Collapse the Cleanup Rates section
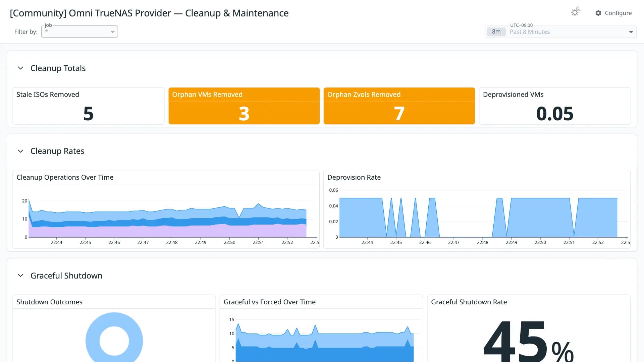 point(20,151)
